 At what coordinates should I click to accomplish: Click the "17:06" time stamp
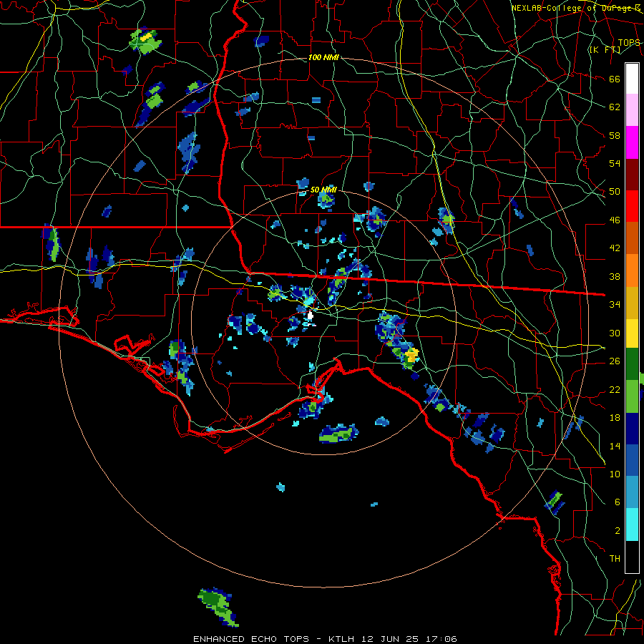tap(442, 639)
